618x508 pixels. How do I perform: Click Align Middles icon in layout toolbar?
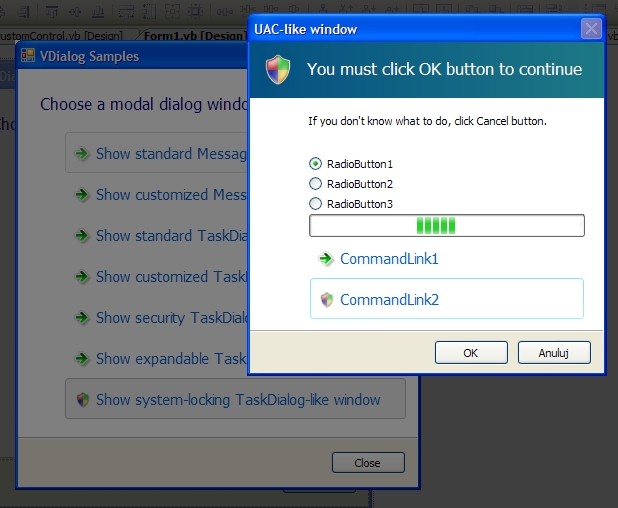point(75,11)
